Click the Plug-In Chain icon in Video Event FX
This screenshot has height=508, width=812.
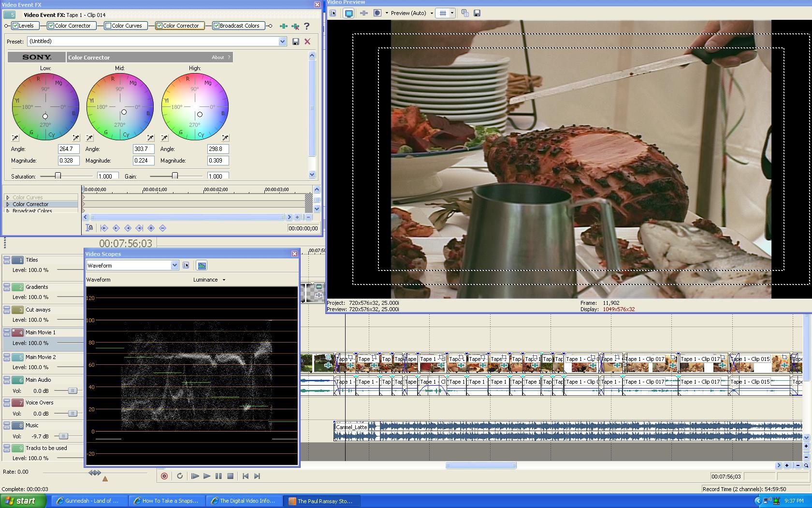284,26
